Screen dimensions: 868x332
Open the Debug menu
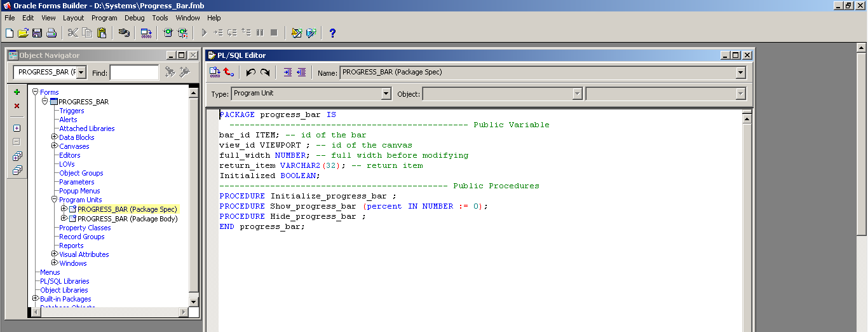135,18
